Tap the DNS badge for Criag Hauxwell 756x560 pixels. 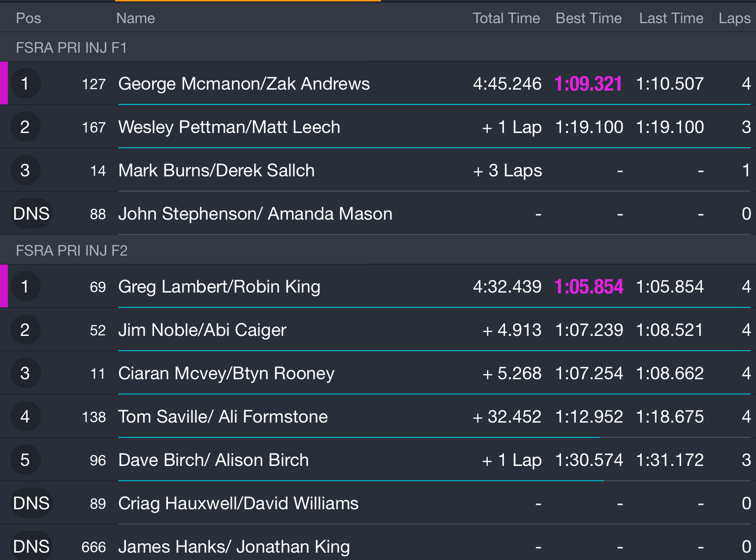(x=31, y=503)
